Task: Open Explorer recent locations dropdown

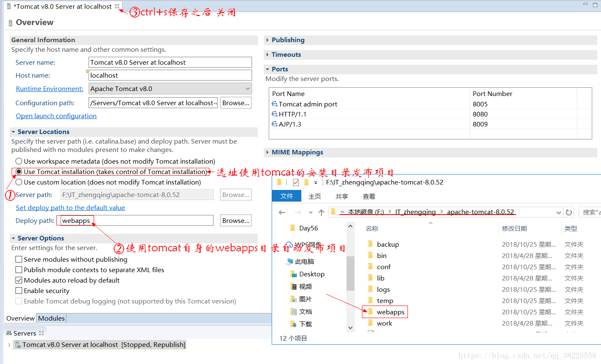Action: 311,212
